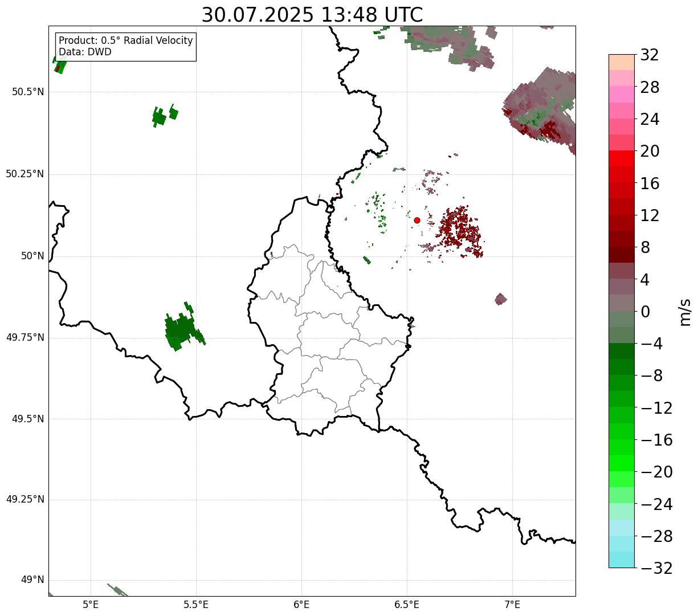Click the colorbar value −32

tap(656, 568)
